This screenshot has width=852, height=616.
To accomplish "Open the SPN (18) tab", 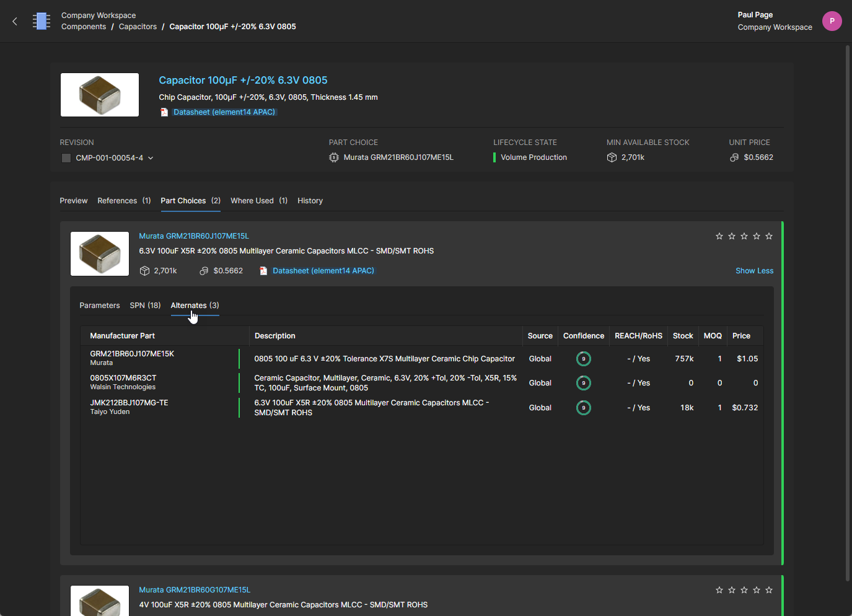I will pyautogui.click(x=145, y=306).
